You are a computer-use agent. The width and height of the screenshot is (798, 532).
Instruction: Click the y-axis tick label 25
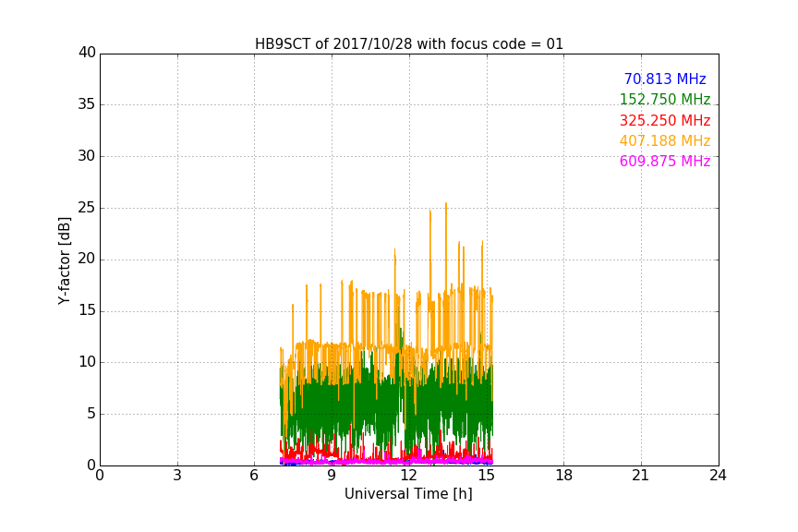(x=87, y=208)
